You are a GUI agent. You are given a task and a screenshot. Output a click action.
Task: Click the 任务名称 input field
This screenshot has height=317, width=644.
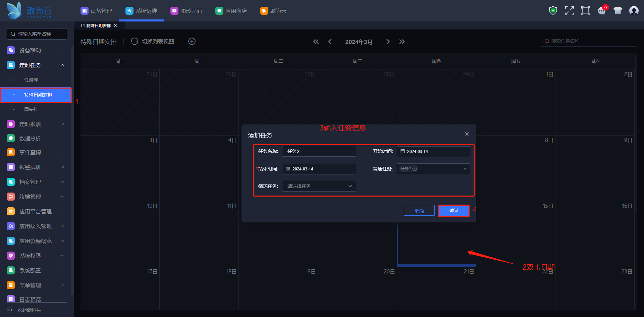tap(319, 151)
